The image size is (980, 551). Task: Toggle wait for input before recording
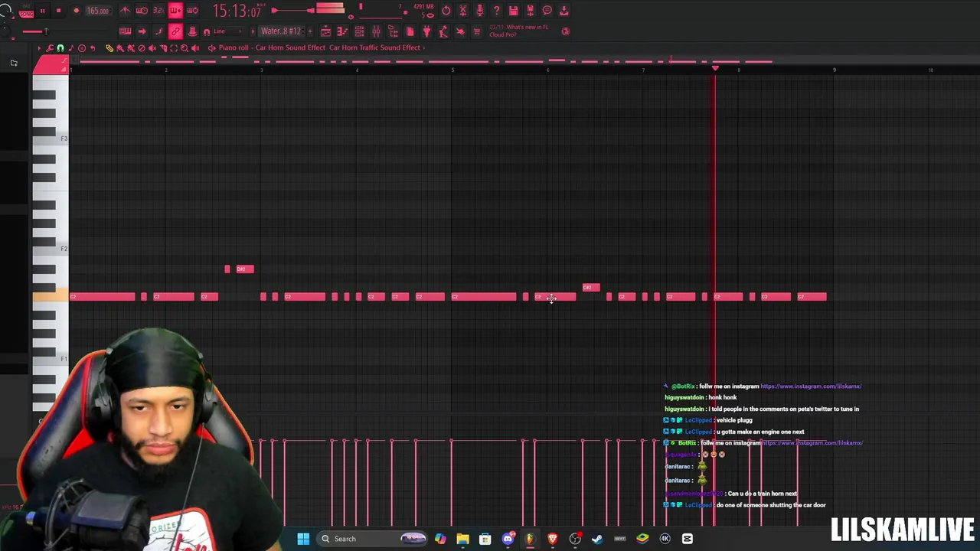click(142, 11)
